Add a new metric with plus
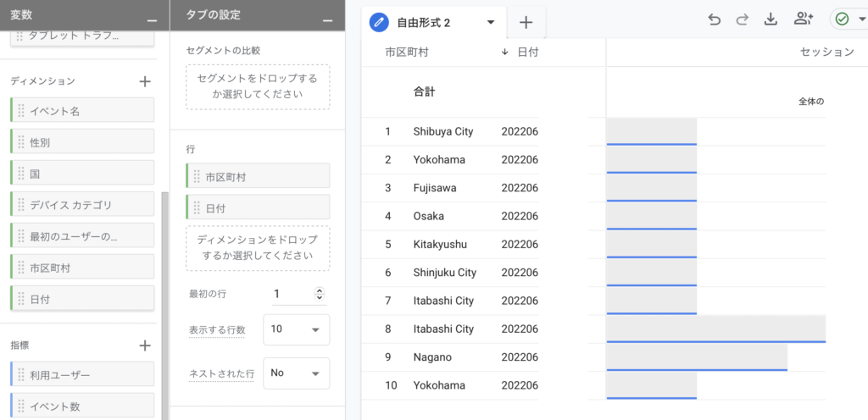Image resolution: width=868 pixels, height=420 pixels. tap(145, 345)
